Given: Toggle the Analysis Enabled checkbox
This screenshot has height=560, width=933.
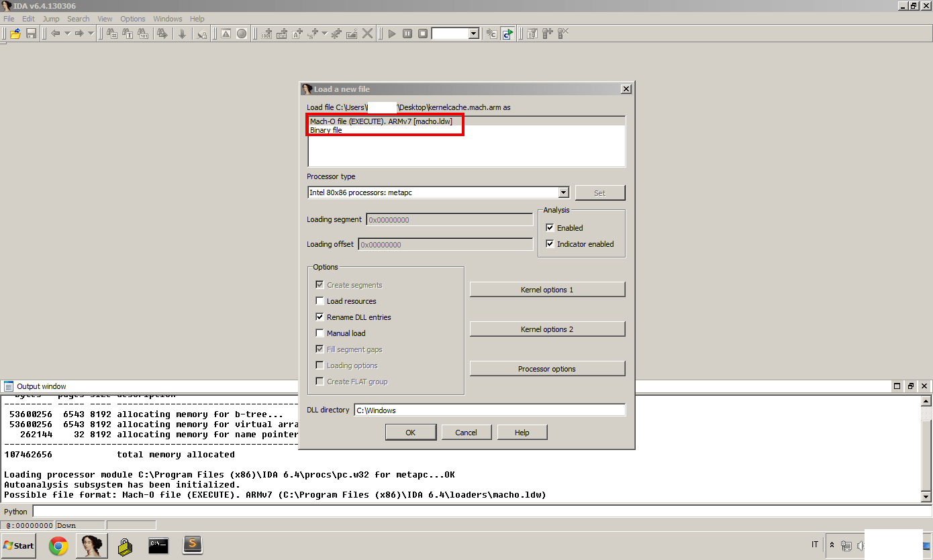Looking at the screenshot, I should (550, 228).
